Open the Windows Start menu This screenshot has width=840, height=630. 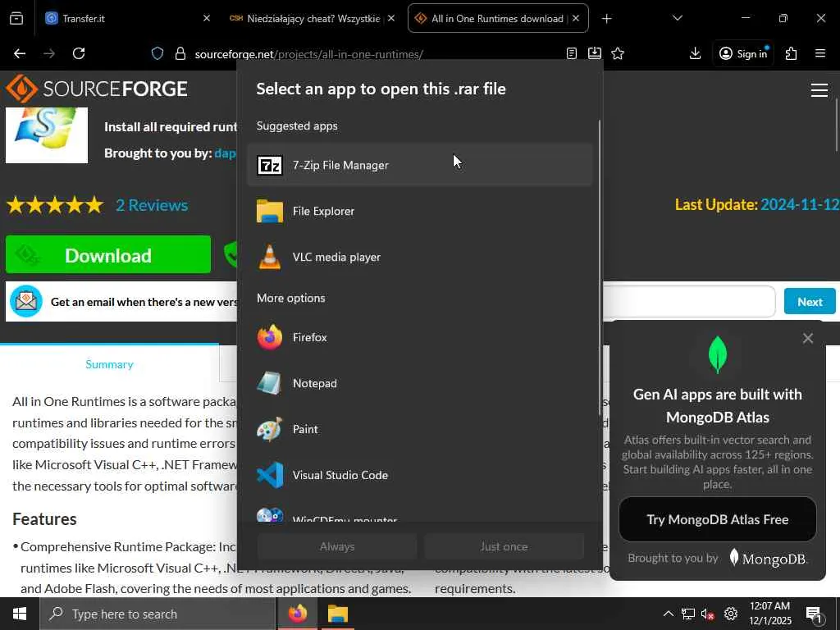(x=20, y=614)
